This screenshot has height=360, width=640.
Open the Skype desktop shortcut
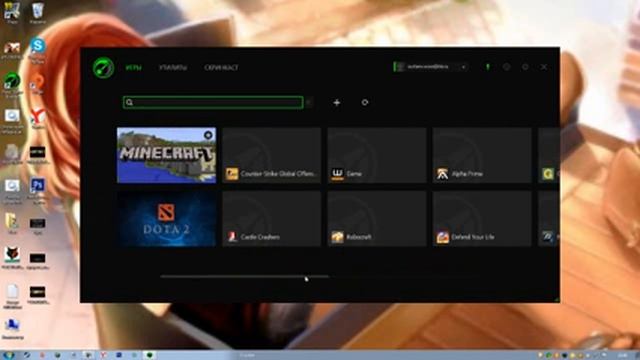click(x=38, y=49)
